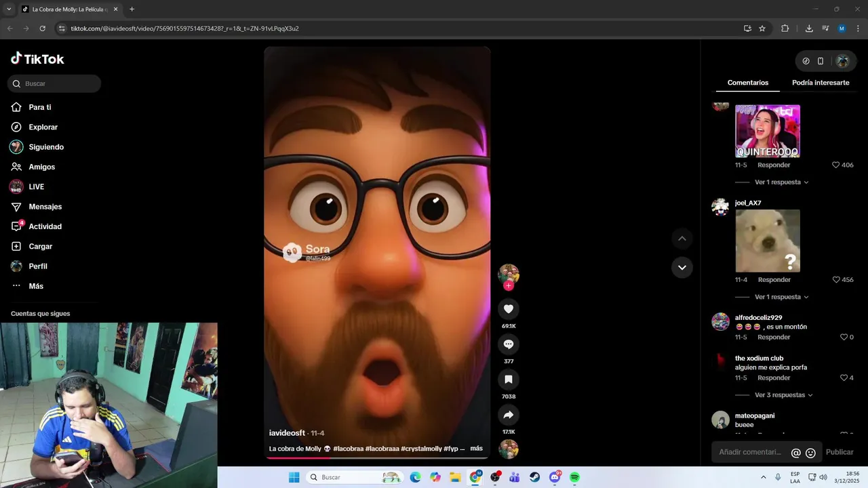
Task: Open Chrome downloads icon
Action: pyautogui.click(x=809, y=28)
